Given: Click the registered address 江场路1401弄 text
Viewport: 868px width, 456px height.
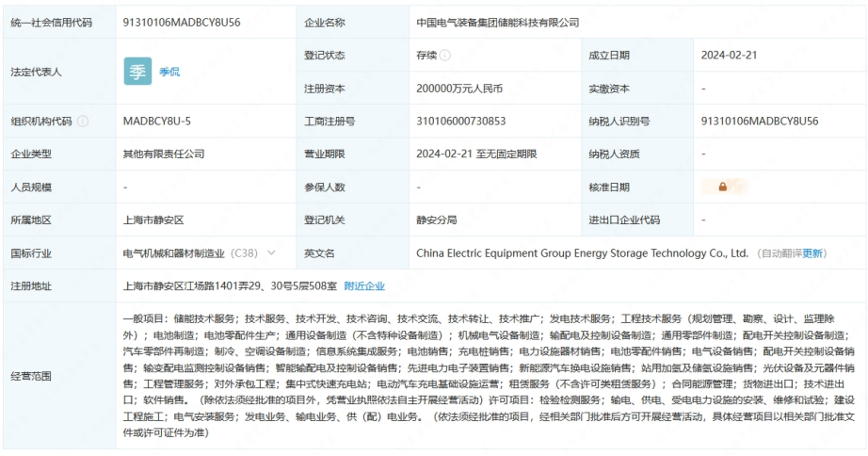Looking at the screenshot, I should (231, 285).
